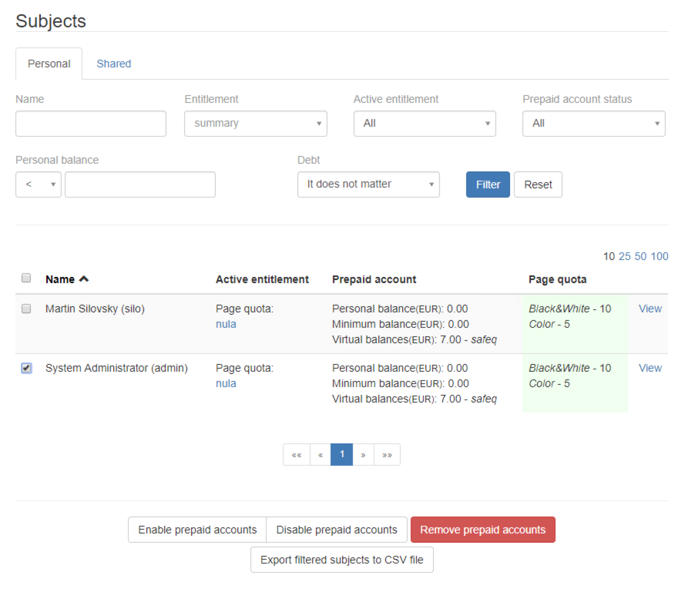Toggle the select-all checkbox in header

[26, 278]
